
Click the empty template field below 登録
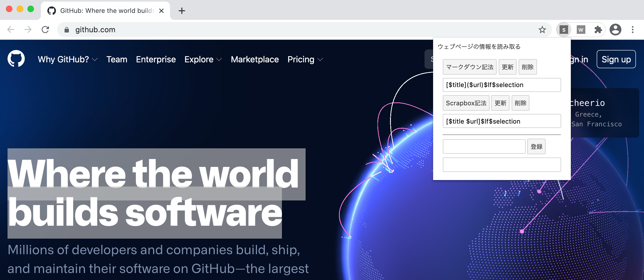tap(502, 165)
